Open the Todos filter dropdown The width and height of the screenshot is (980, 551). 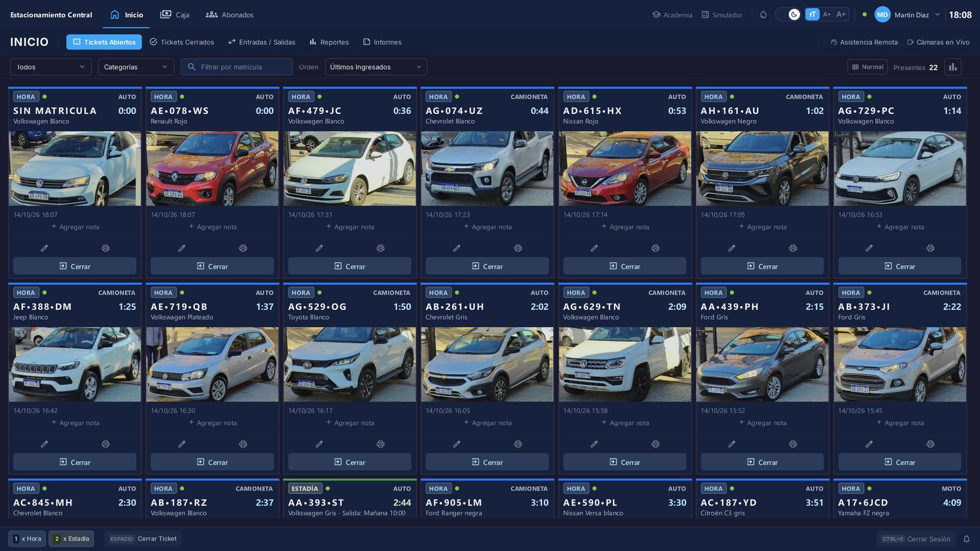click(x=51, y=67)
